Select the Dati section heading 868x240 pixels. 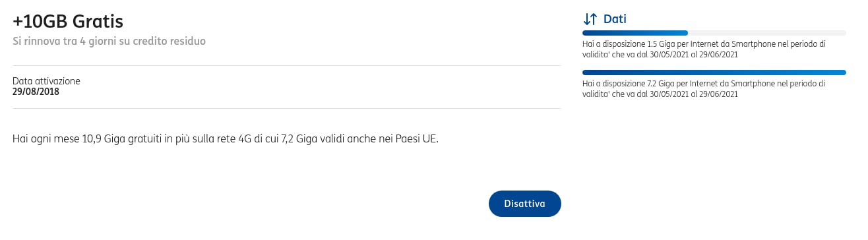[x=615, y=19]
